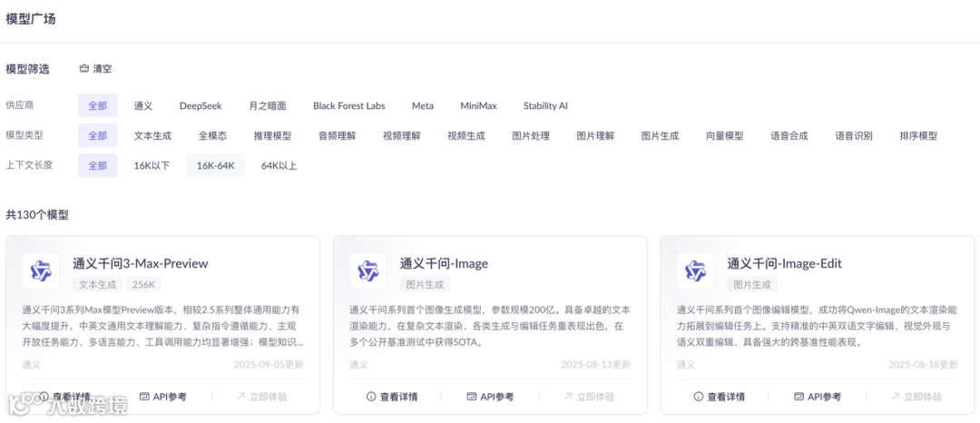The height and width of the screenshot is (423, 980).
Task: Select 全部 in the 模型类型 filter row
Action: (97, 135)
